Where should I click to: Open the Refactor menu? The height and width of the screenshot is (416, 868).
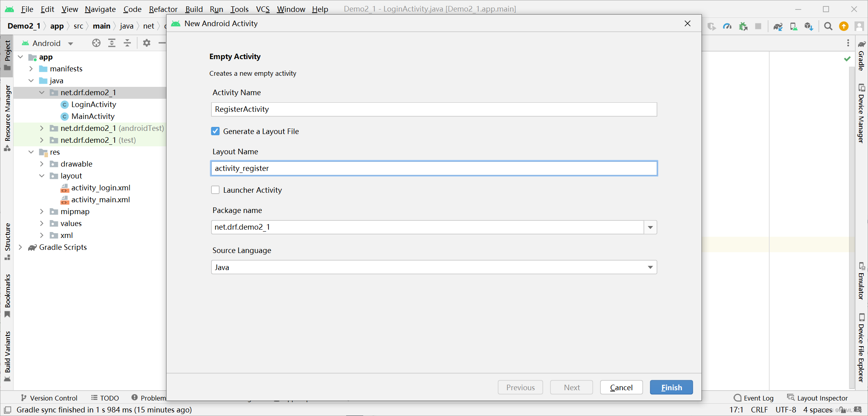click(163, 9)
